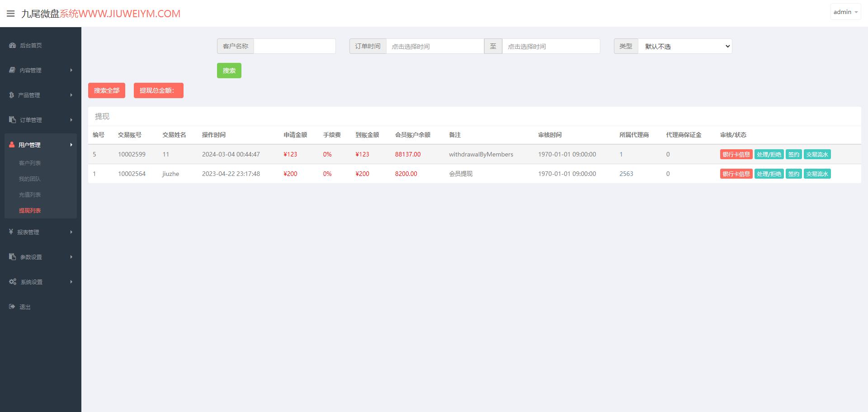This screenshot has width=868, height=412.
Task: Click 签约 for account 10002564
Action: point(794,174)
